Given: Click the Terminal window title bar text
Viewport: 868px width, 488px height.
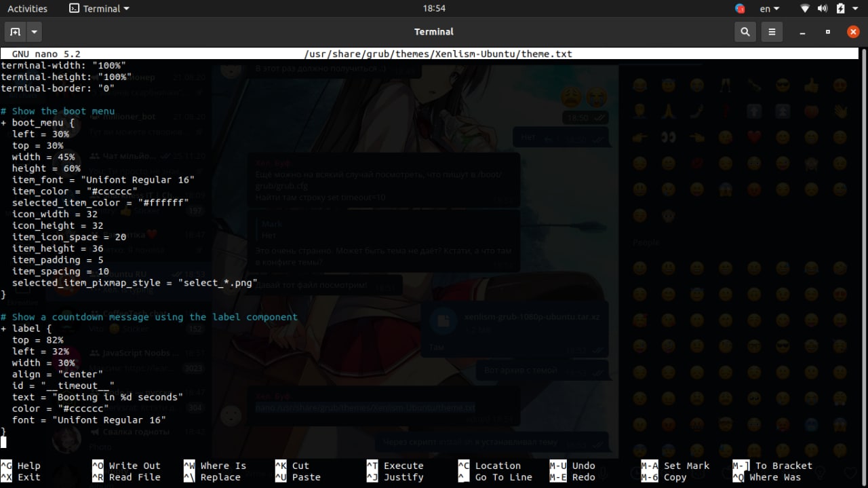Looking at the screenshot, I should 434,32.
